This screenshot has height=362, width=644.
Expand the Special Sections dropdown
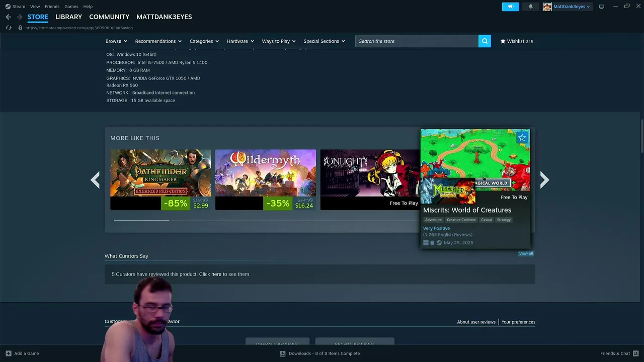coord(324,41)
